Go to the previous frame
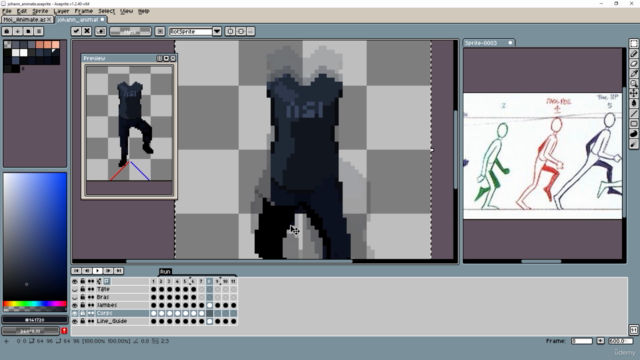 87,271
